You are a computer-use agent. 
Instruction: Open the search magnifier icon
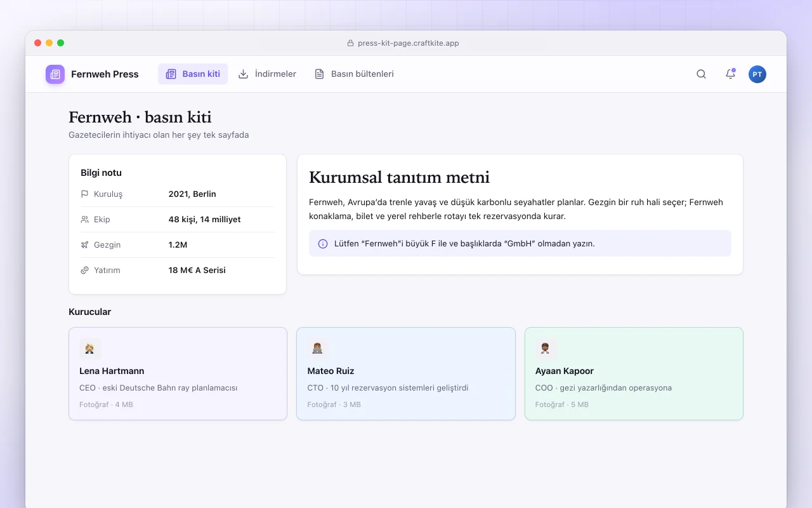[701, 74]
